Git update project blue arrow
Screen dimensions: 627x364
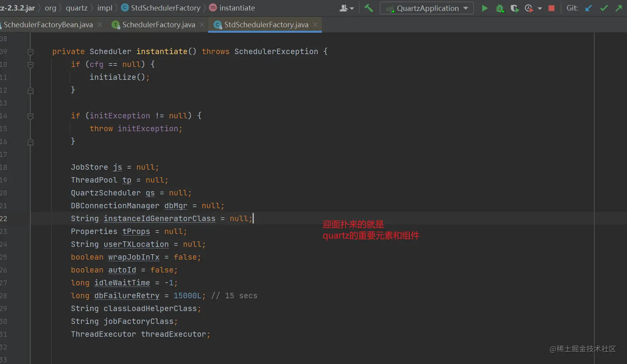pyautogui.click(x=588, y=8)
